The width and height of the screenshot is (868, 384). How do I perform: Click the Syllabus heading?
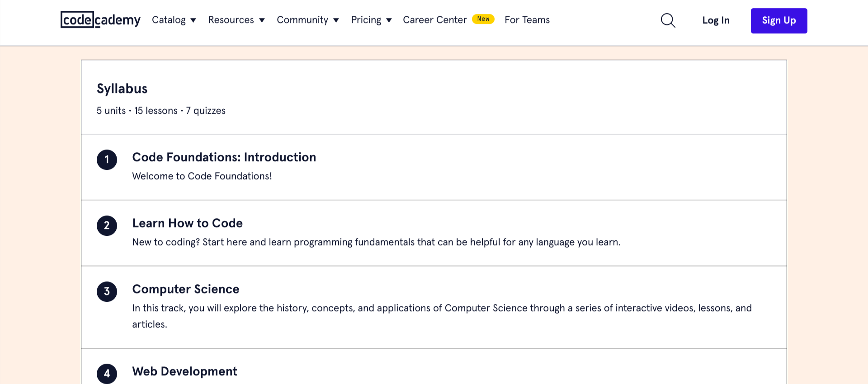[122, 89]
